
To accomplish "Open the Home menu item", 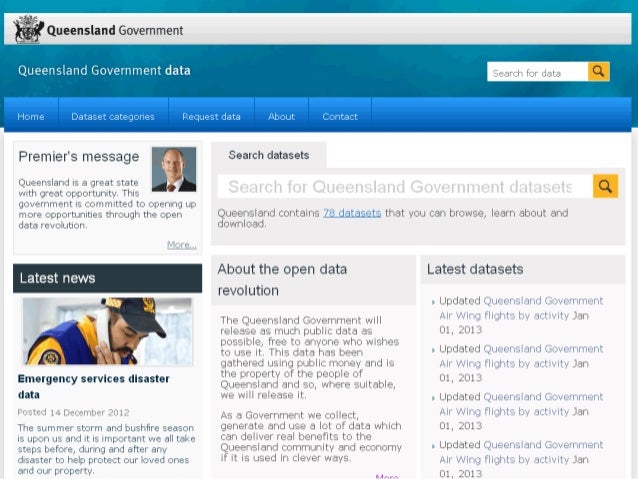I will pyautogui.click(x=31, y=117).
